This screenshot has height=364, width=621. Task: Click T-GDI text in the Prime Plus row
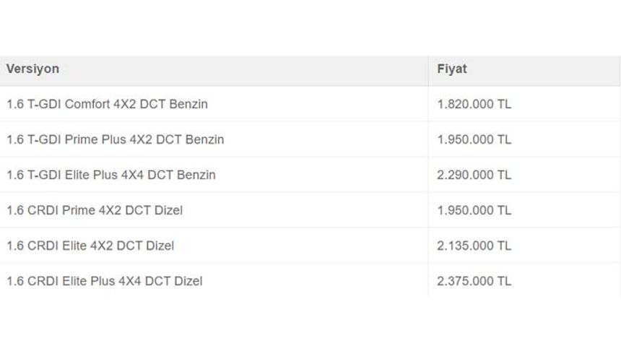click(x=44, y=139)
